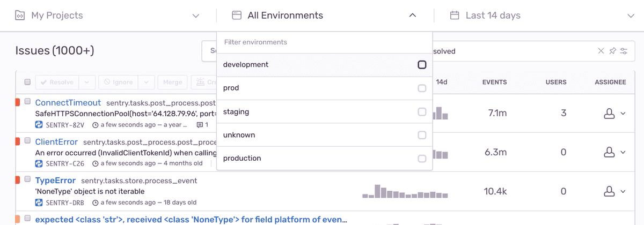Click the 6.3m events value

point(495,152)
